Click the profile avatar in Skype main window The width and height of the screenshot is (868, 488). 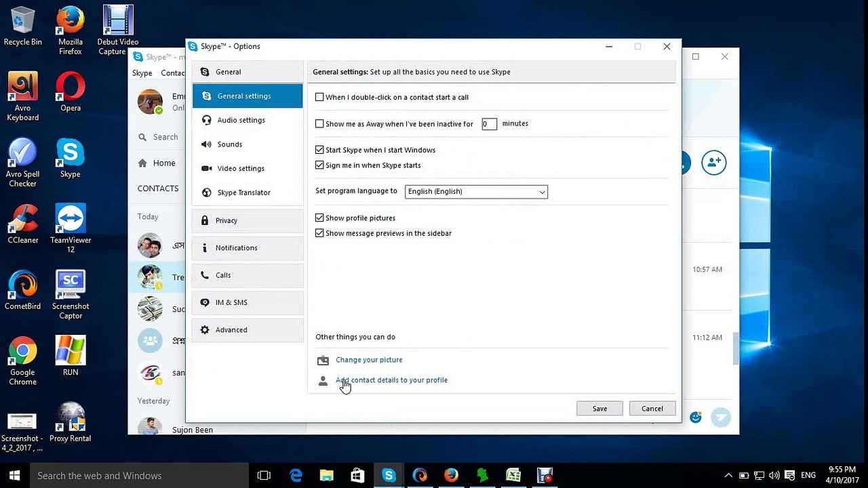150,102
